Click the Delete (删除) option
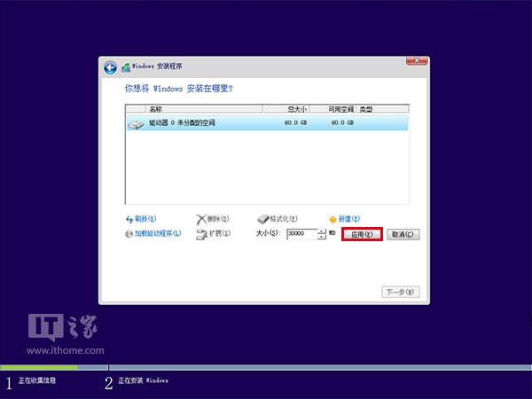This screenshot has height=399, width=532. point(218,219)
